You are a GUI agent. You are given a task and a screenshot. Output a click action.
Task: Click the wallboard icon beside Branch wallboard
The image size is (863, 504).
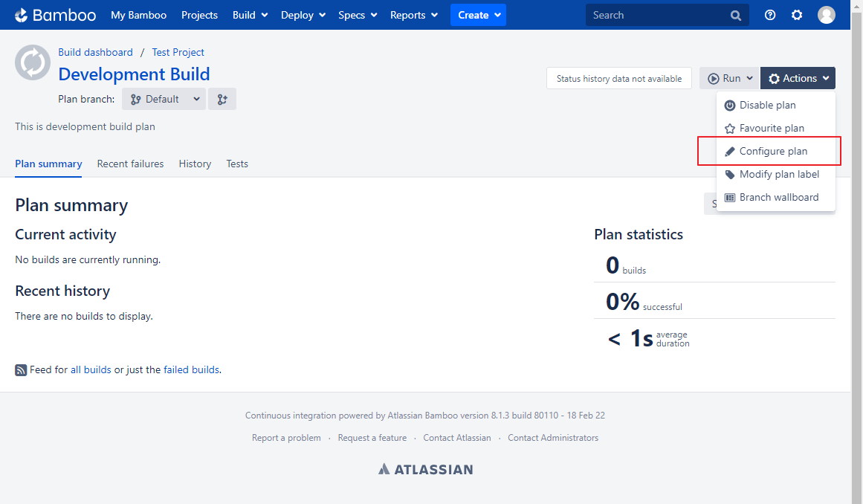coord(730,198)
